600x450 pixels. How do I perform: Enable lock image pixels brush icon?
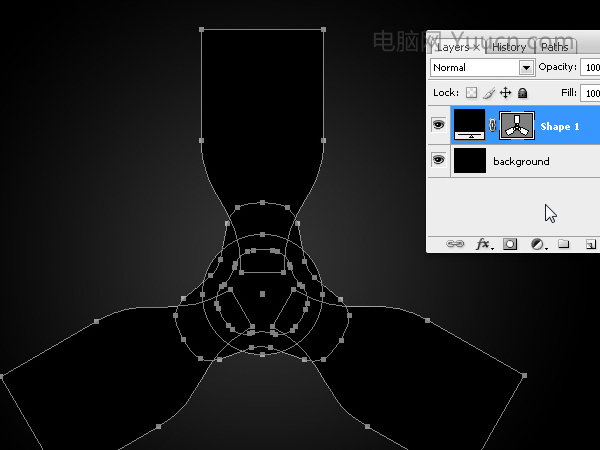click(489, 93)
